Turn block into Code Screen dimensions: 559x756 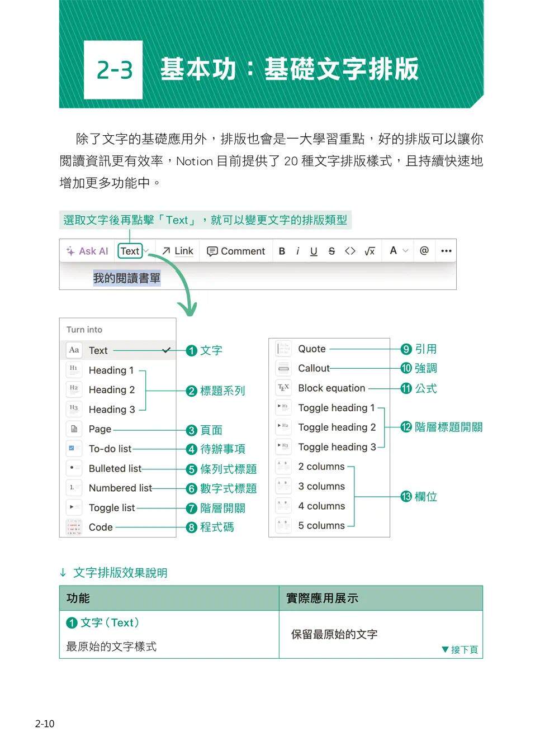tap(118, 527)
